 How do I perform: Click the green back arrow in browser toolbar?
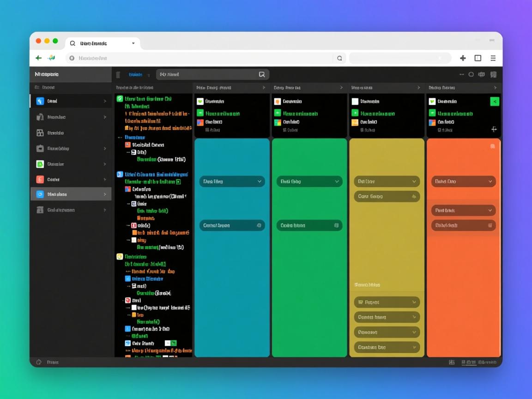click(39, 58)
